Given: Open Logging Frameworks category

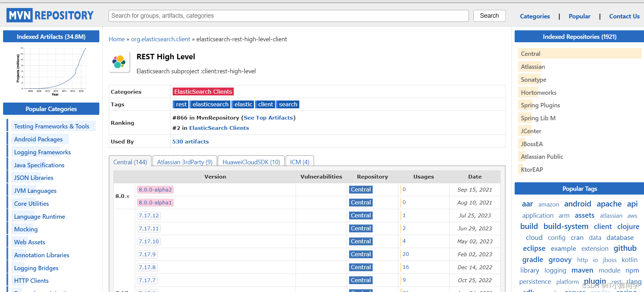Looking at the screenshot, I should click(42, 152).
